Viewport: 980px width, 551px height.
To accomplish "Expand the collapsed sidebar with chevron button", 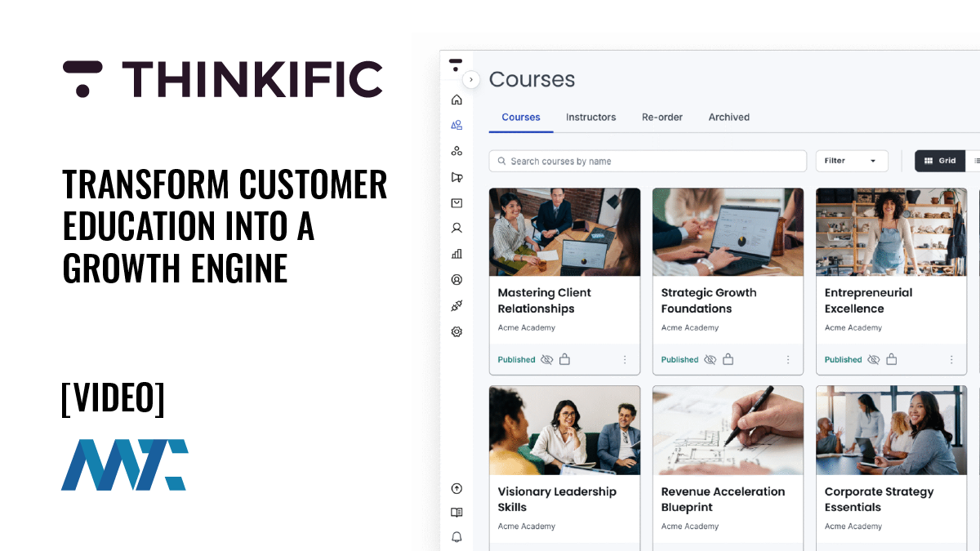I will click(x=471, y=80).
